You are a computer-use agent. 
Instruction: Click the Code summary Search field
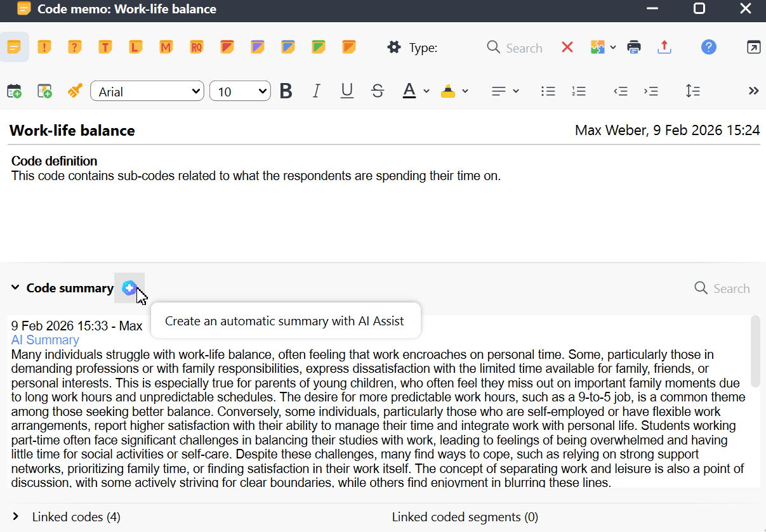tap(722, 288)
